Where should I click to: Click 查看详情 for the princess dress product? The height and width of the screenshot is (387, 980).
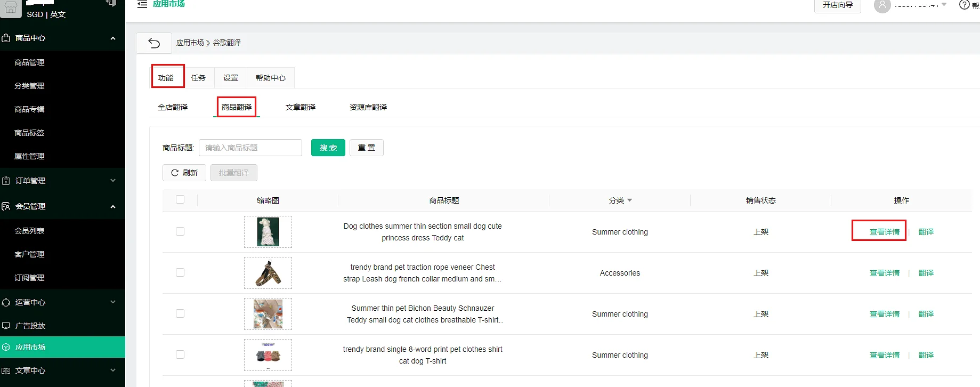(884, 232)
